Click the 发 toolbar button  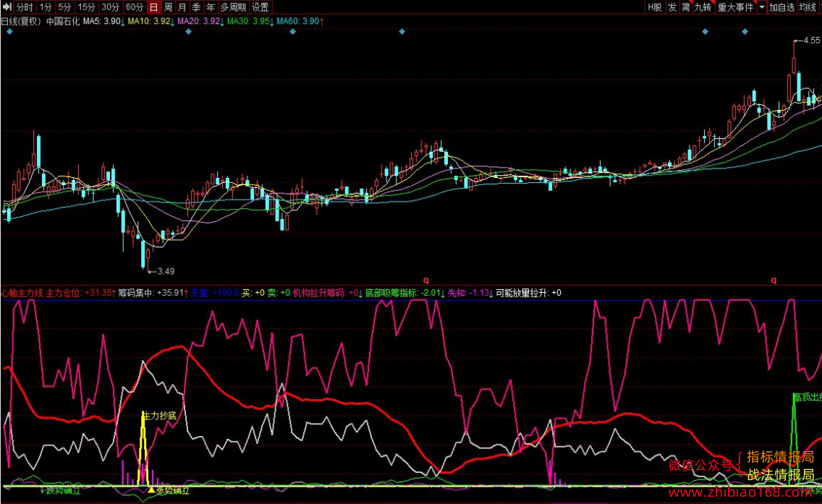(x=672, y=7)
